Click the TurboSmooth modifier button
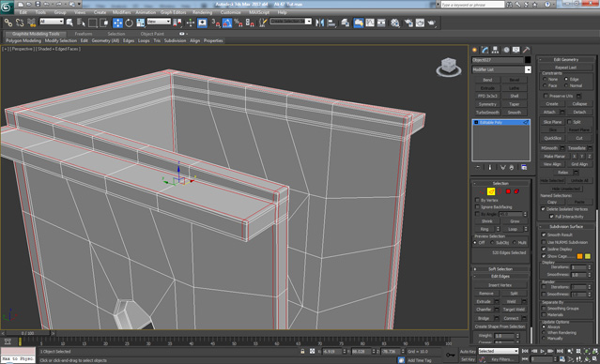 [x=487, y=113]
